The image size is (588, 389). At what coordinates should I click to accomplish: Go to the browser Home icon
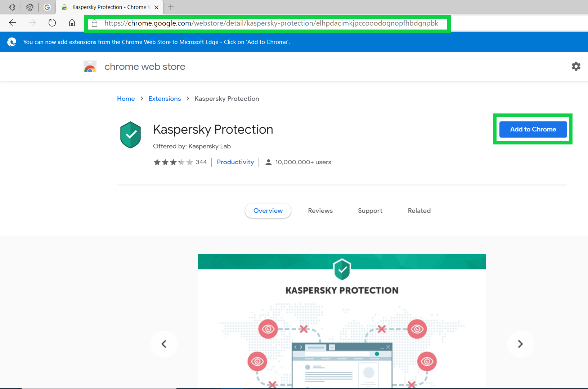pos(72,23)
